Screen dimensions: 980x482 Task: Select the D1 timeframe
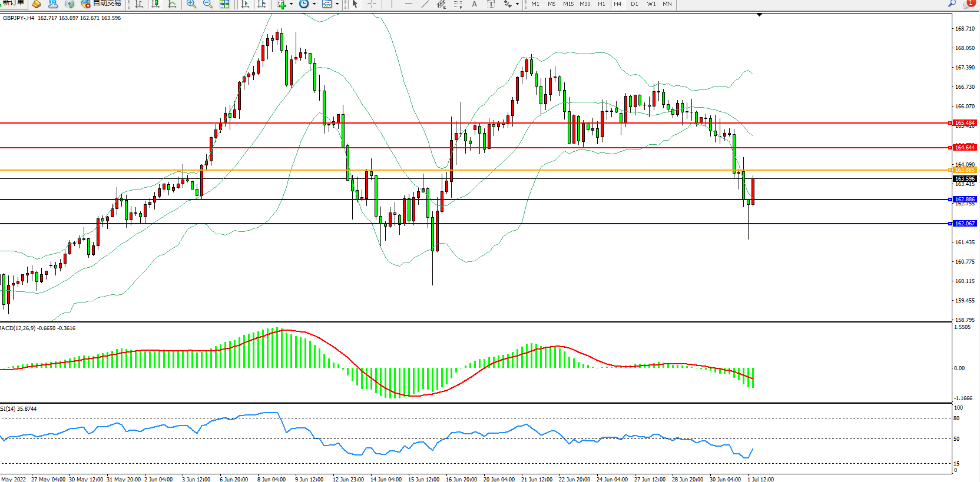tap(634, 4)
